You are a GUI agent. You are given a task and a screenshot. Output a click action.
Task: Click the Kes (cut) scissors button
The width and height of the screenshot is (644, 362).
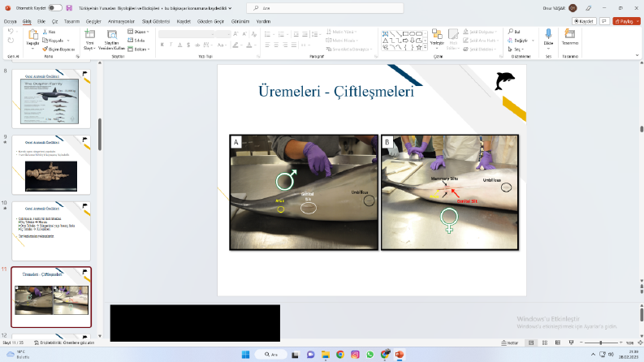(x=50, y=32)
